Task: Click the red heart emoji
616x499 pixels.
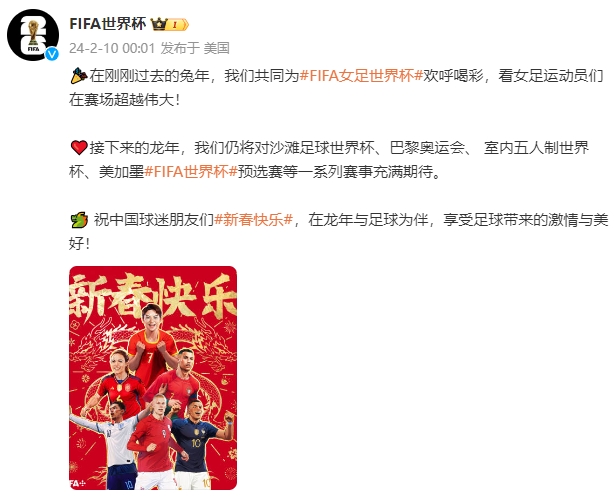Action: pos(79,148)
